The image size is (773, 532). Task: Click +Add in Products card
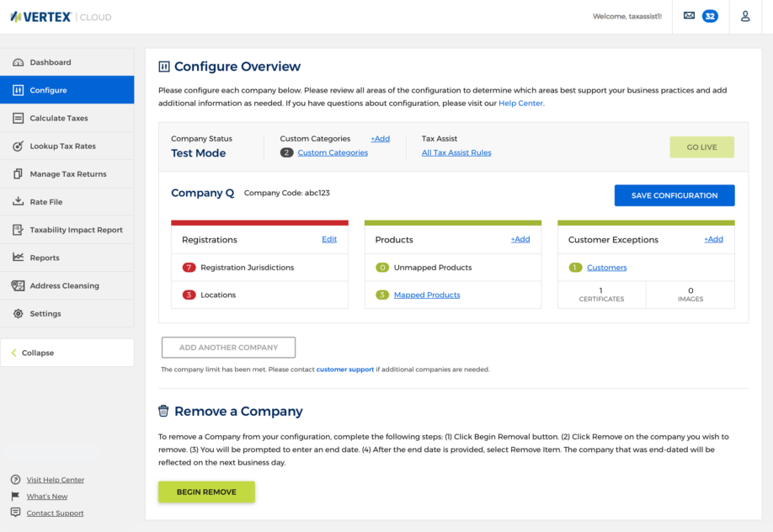pos(520,239)
